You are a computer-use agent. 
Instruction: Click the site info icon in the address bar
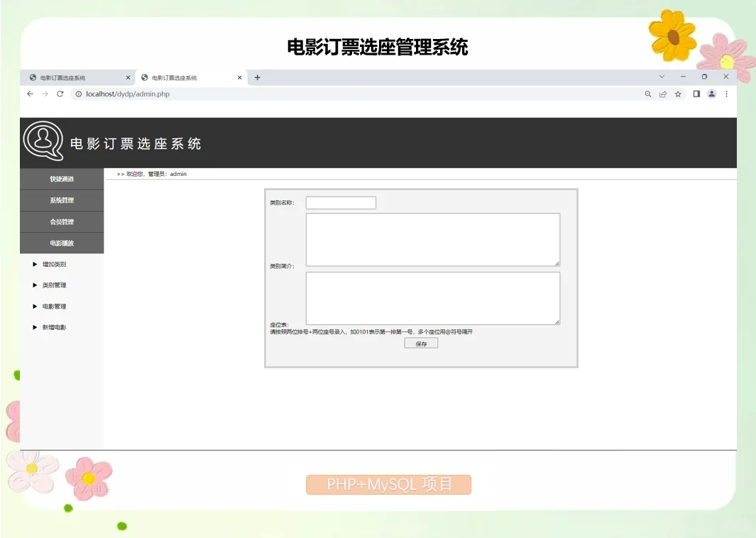[78, 94]
